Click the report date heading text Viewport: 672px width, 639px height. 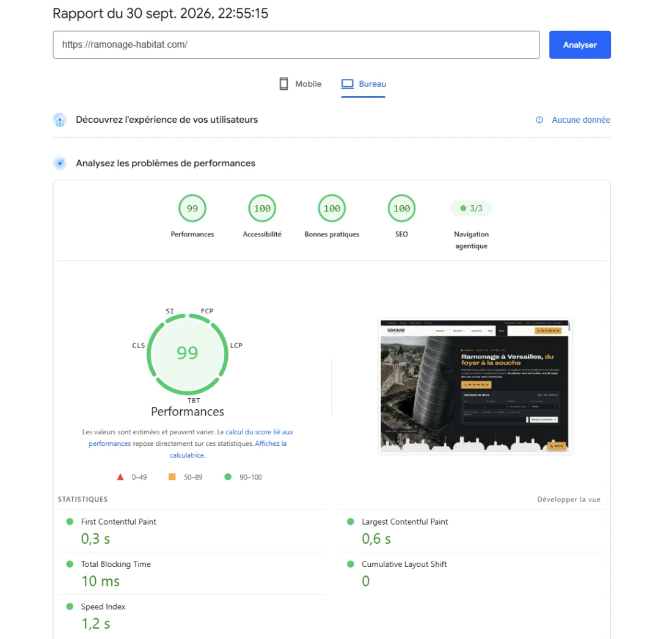pyautogui.click(x=160, y=13)
